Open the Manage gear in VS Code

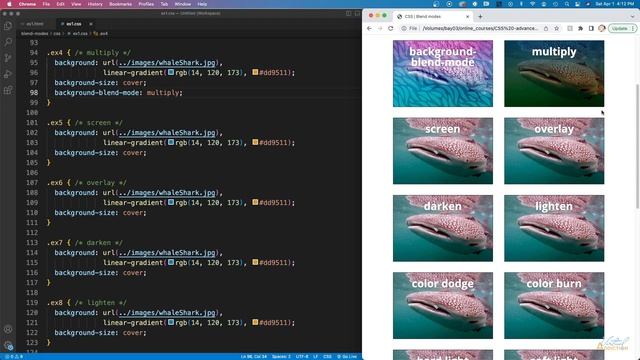(x=8, y=345)
